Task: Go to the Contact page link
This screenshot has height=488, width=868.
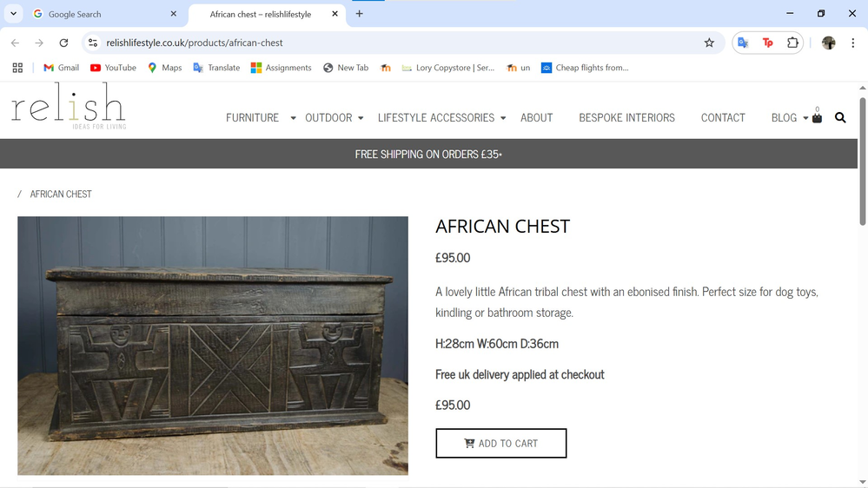Action: coord(723,118)
